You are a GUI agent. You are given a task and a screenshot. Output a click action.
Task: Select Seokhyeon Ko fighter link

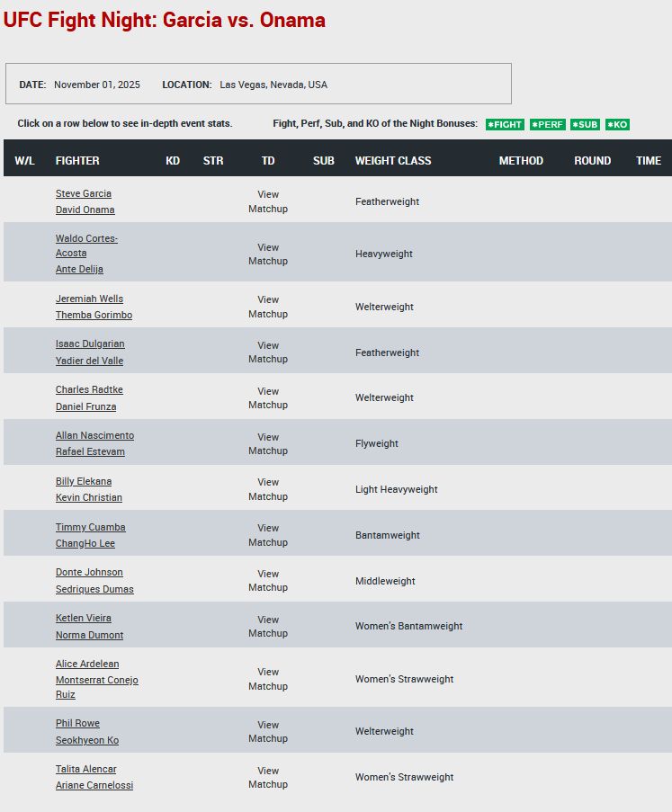coord(87,741)
